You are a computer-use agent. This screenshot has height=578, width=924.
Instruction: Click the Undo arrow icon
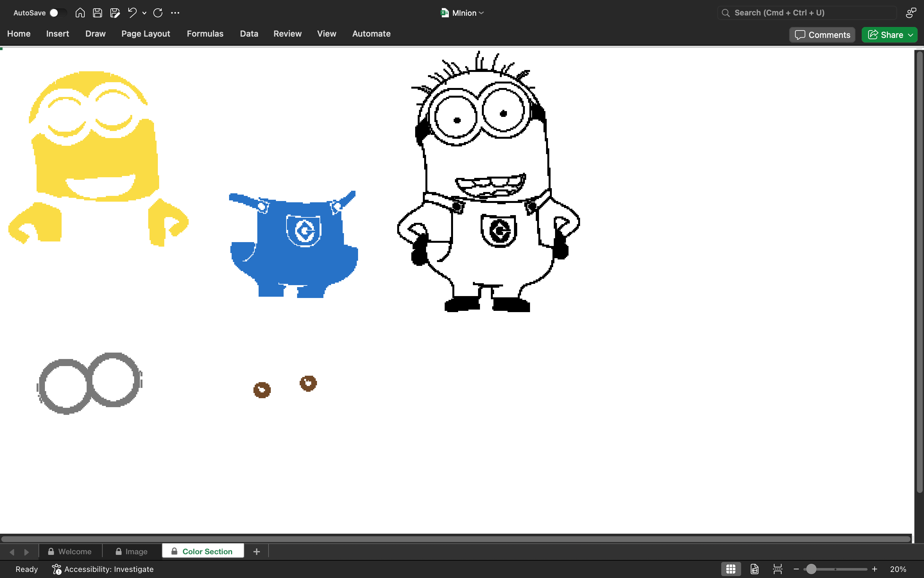click(x=132, y=13)
